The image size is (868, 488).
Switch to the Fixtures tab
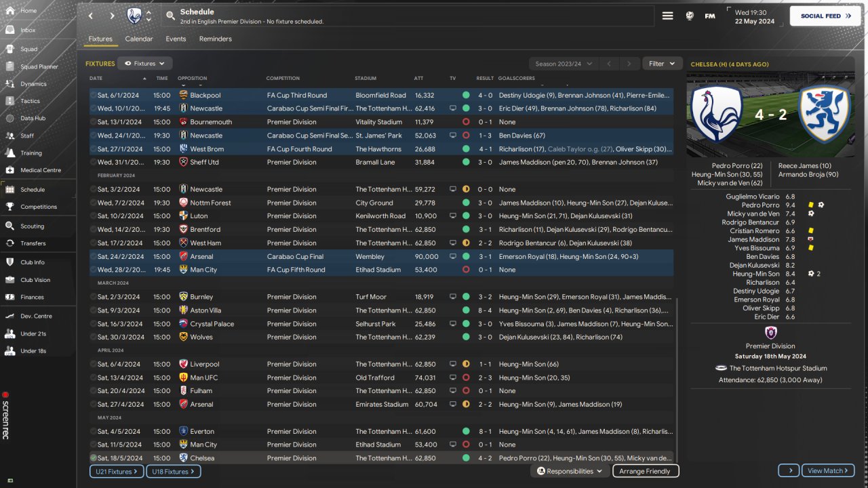pyautogui.click(x=100, y=39)
